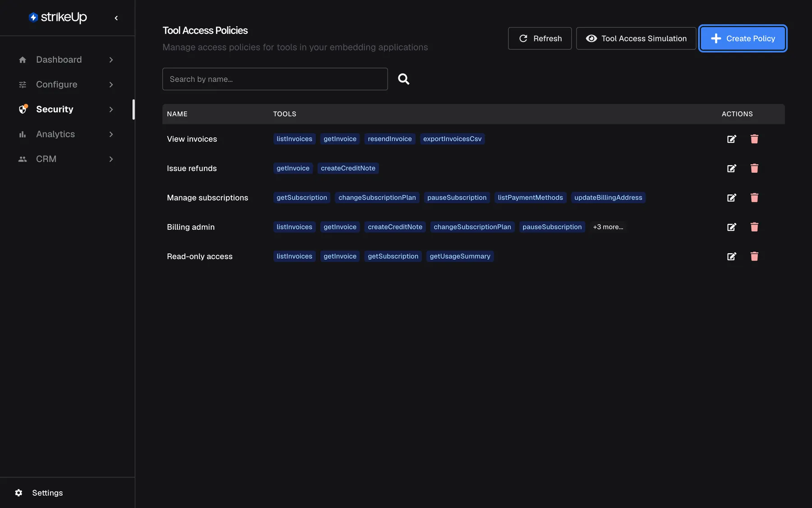Expand the Dashboard chevron
The width and height of the screenshot is (812, 508).
pos(111,60)
